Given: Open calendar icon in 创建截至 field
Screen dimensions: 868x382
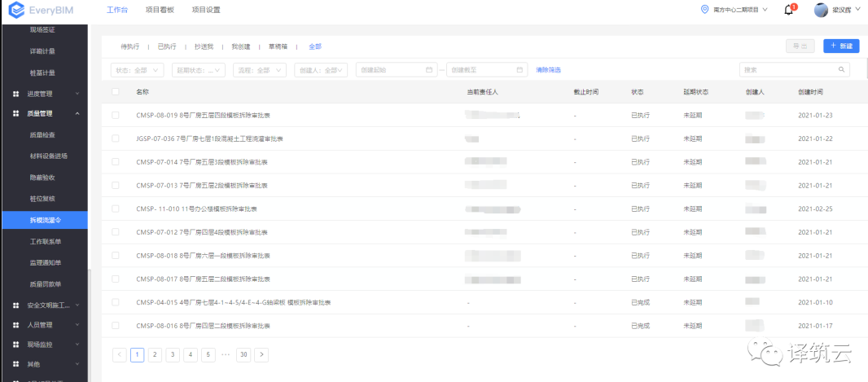Looking at the screenshot, I should pyautogui.click(x=519, y=70).
